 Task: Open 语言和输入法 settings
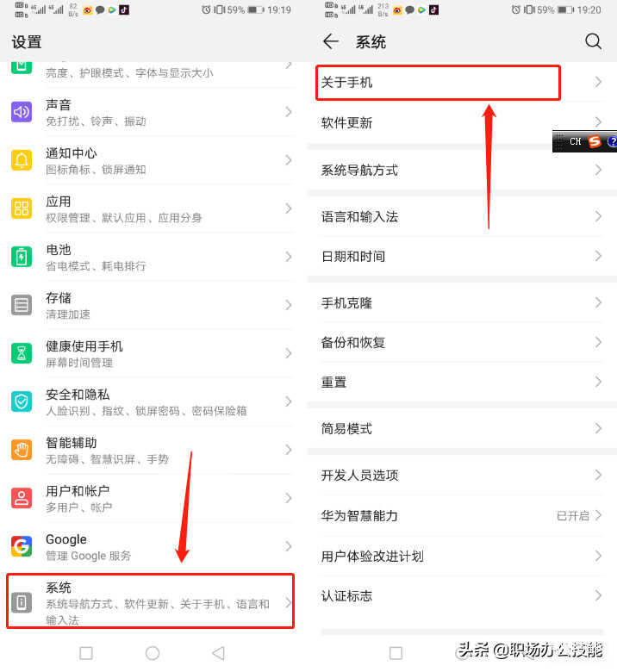(462, 217)
